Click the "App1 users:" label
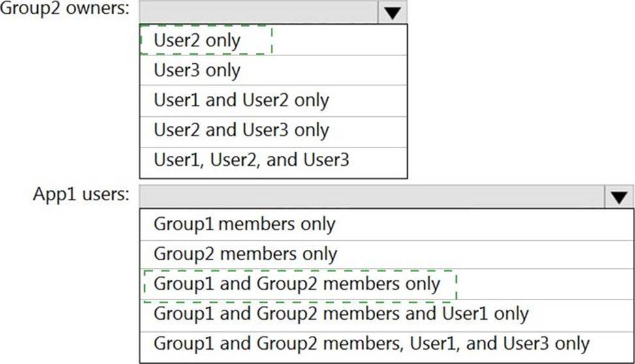635x364 pixels. [x=81, y=194]
